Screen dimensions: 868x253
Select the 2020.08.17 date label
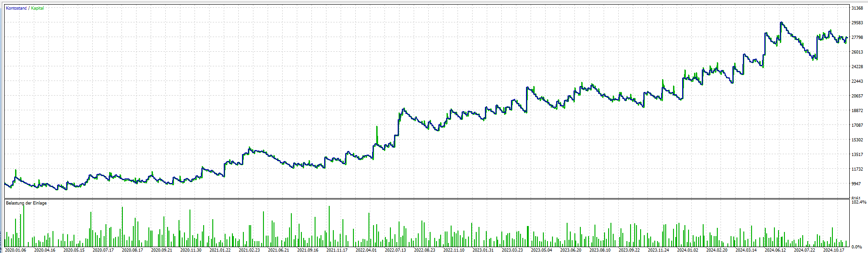pyautogui.click(x=132, y=250)
